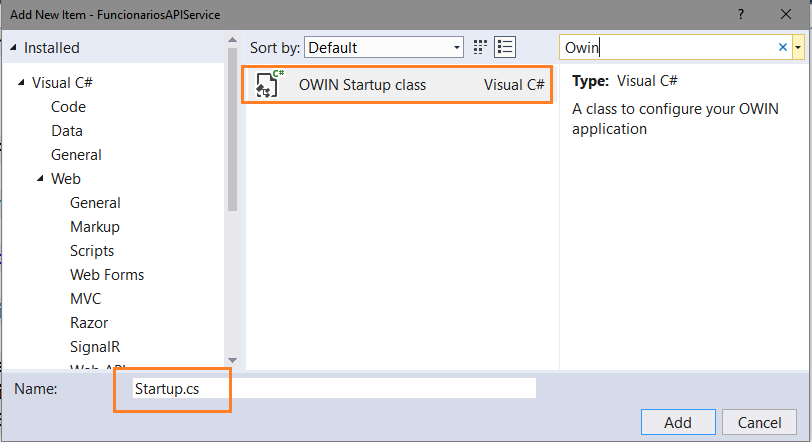Click the Name field containing Startup.cs
The image size is (812, 445).
click(x=334, y=389)
